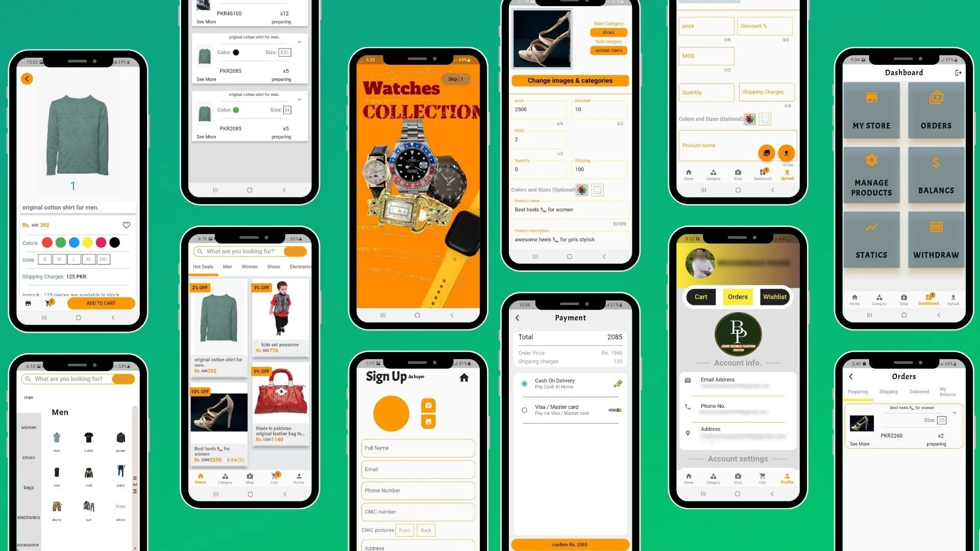The width and height of the screenshot is (980, 551).
Task: Tap the product name input field
Action: [570, 210]
